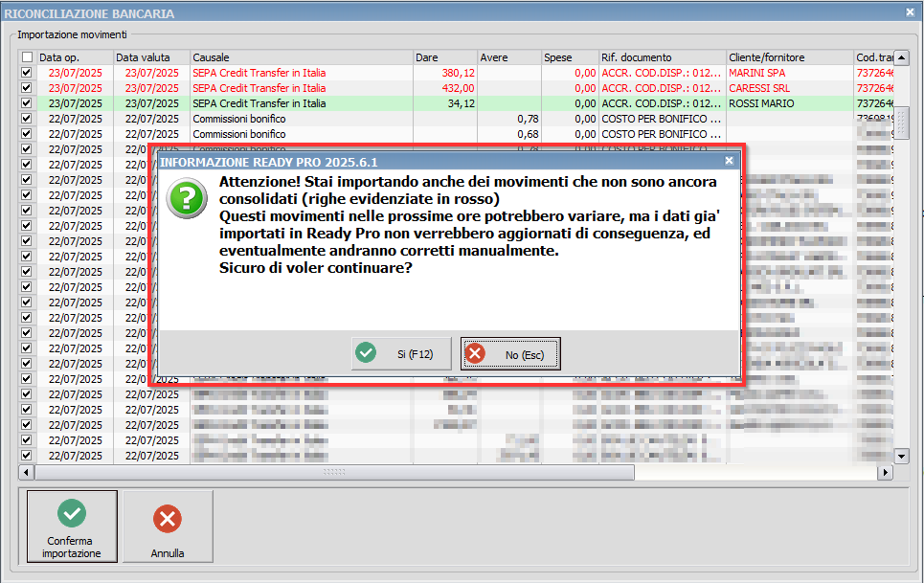Click the Conferma importazione button
Screen dimensions: 924x583
point(72,527)
